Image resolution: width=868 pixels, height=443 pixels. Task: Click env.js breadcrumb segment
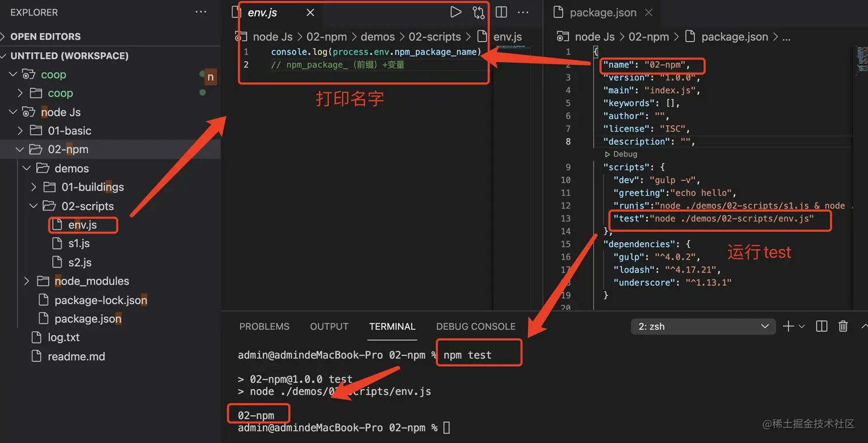coord(507,37)
